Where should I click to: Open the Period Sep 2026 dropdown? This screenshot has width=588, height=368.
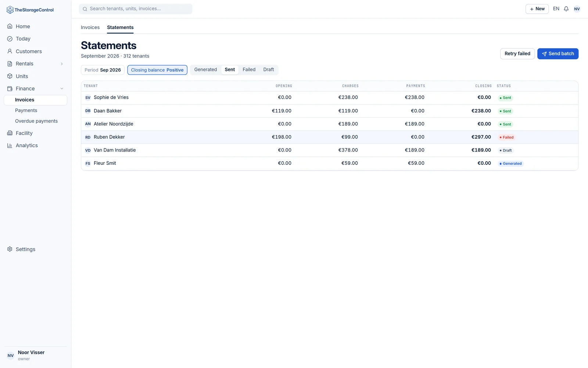(x=103, y=70)
